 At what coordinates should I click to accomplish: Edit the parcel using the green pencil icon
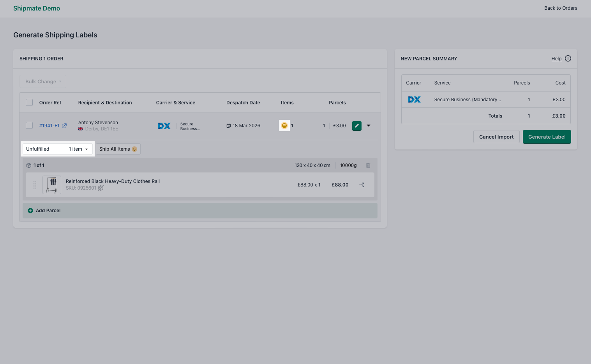356,125
